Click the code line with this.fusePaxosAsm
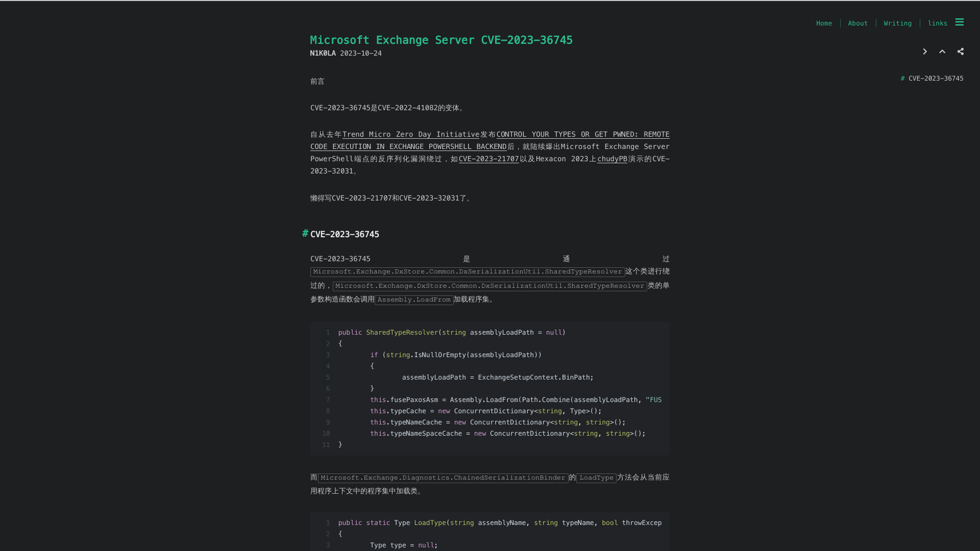This screenshot has width=980, height=551. (x=516, y=400)
